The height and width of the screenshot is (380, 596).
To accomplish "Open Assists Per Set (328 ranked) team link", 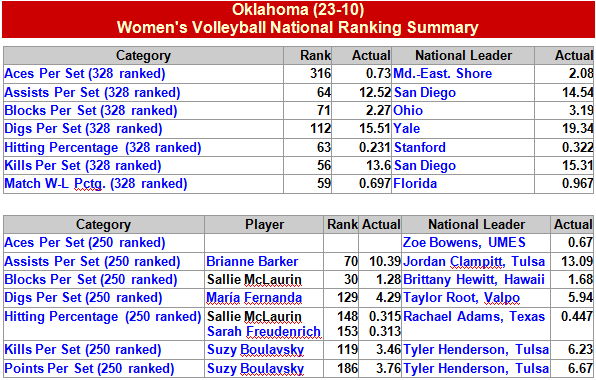I will pyautogui.click(x=92, y=92).
